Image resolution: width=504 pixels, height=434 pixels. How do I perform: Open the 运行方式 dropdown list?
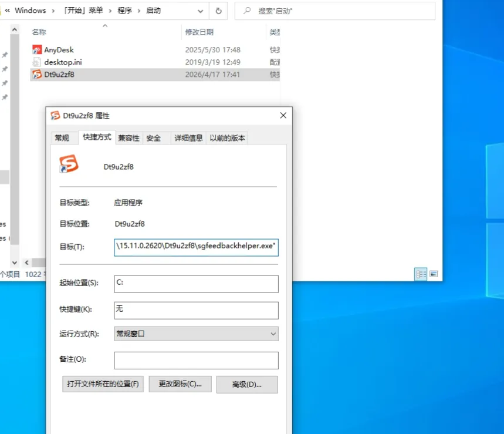click(x=196, y=334)
